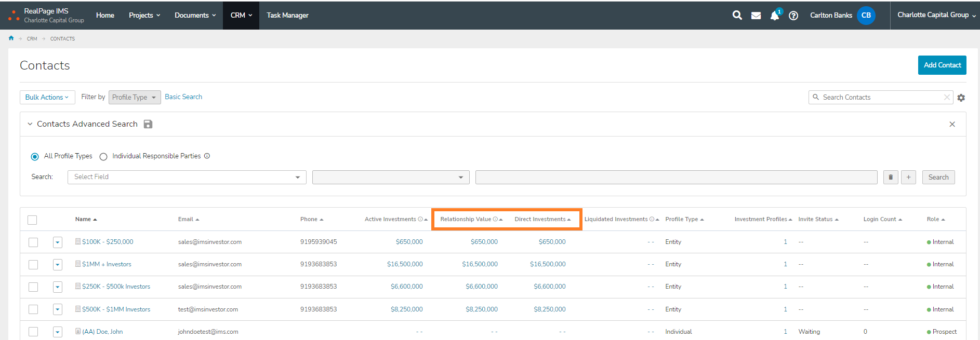Check the $250K - $500k Investors row checkbox
The image size is (980, 340).
33,287
